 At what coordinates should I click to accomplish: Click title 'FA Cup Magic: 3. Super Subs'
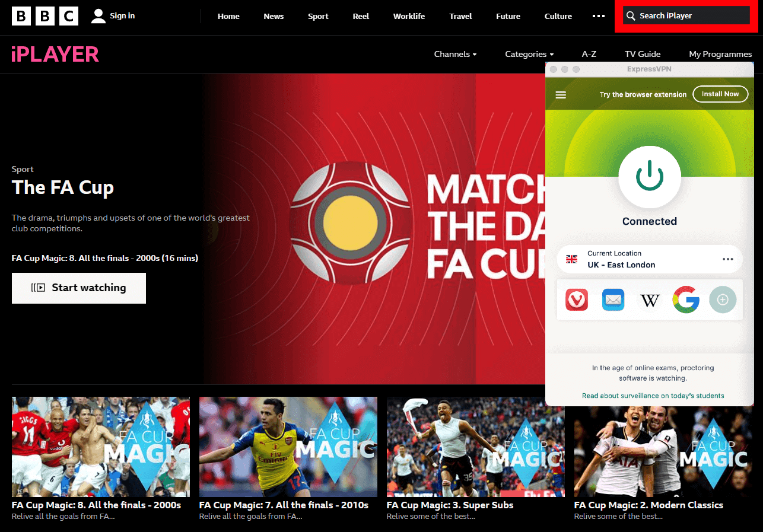(x=450, y=505)
